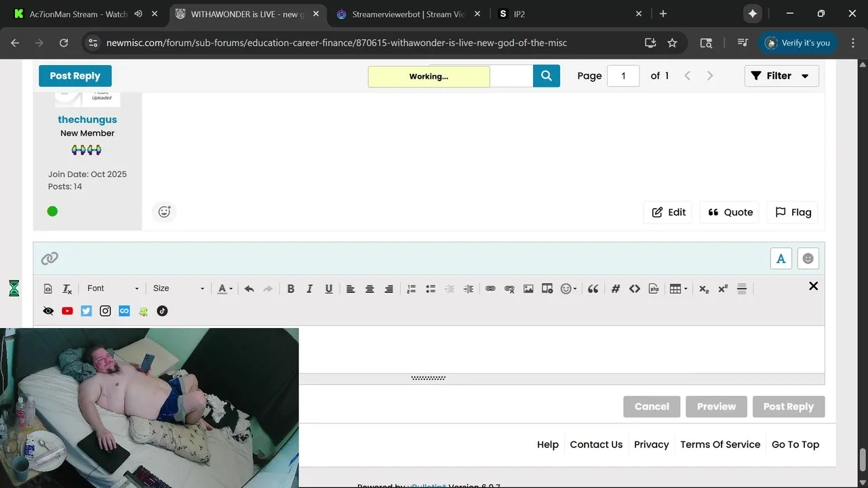The width and height of the screenshot is (868, 488).
Task: Click the previous page arrow
Action: (x=687, y=76)
